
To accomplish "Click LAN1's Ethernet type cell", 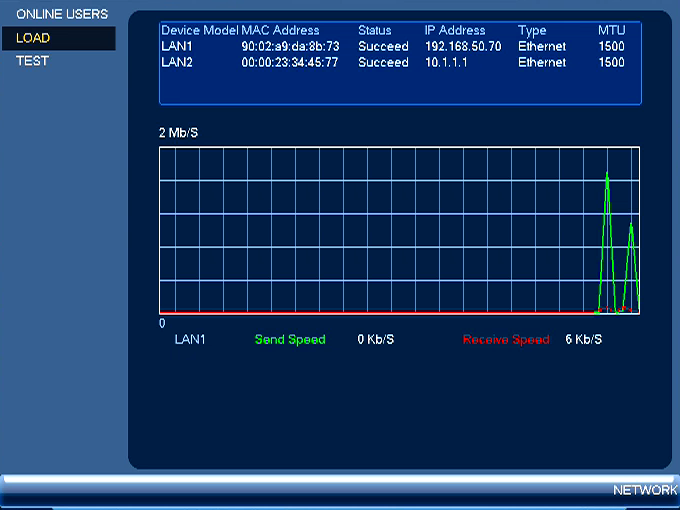I will click(542, 46).
